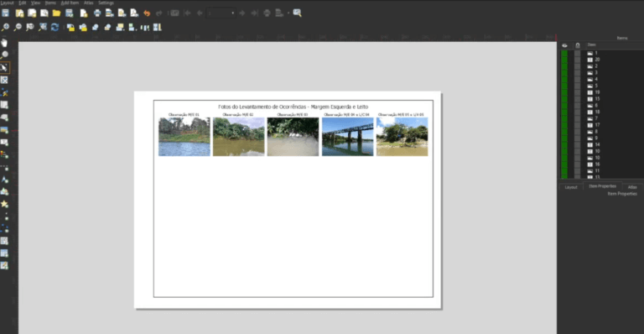Select the Add Attribute Table tool
The image size is (644, 334).
(4, 253)
